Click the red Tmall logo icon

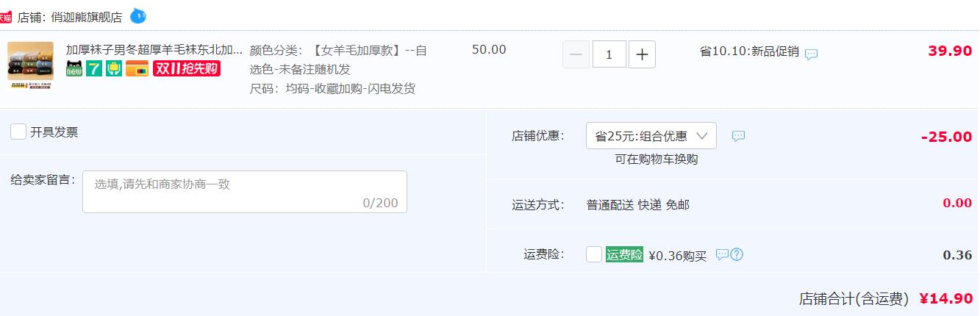click(x=5, y=17)
